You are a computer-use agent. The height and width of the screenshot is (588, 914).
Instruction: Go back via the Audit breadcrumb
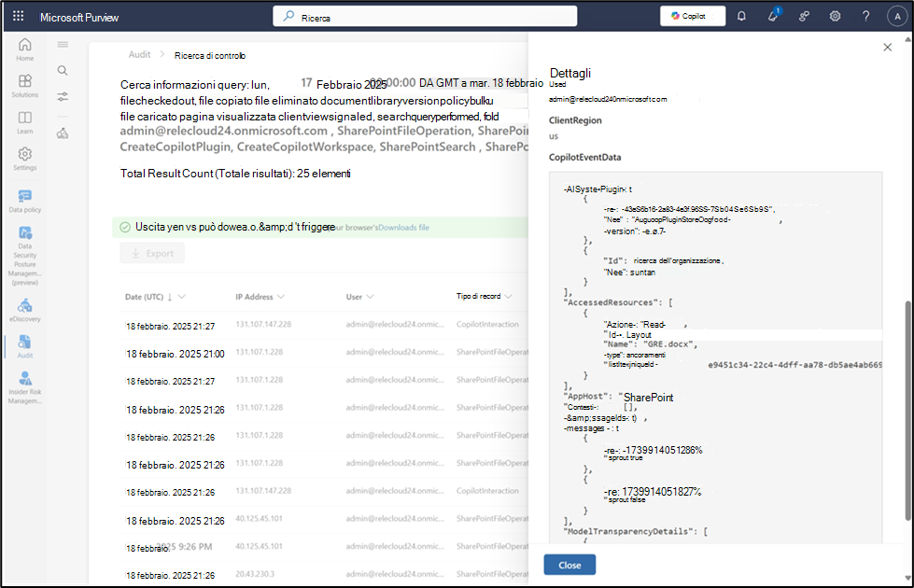tap(139, 54)
